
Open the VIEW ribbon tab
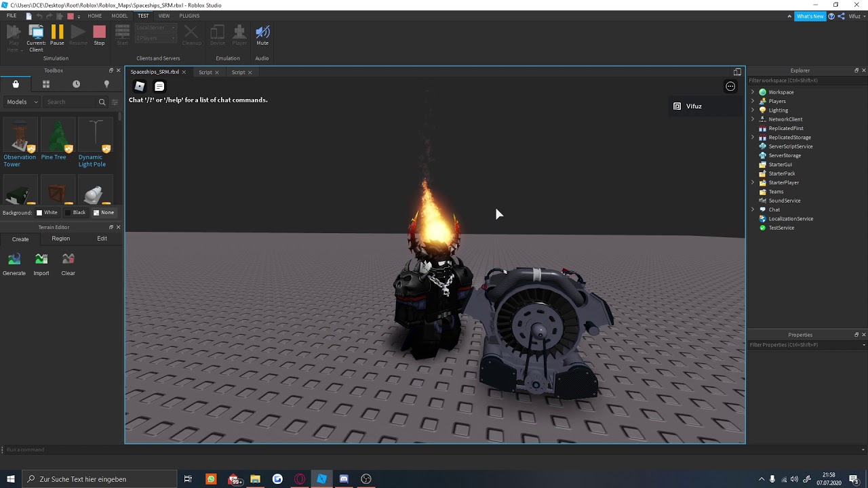(x=164, y=16)
